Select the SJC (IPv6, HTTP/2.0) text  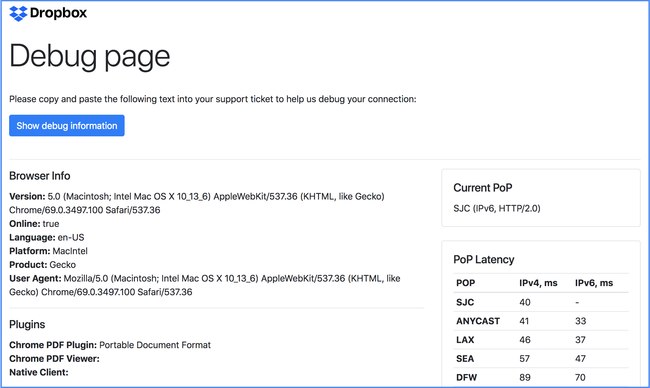(497, 208)
